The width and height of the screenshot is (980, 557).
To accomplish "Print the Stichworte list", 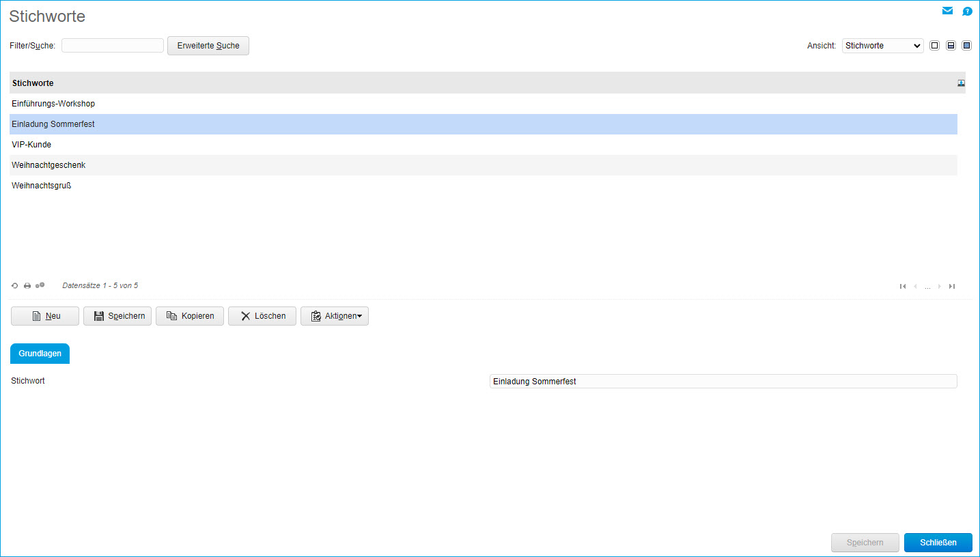I will tap(27, 286).
